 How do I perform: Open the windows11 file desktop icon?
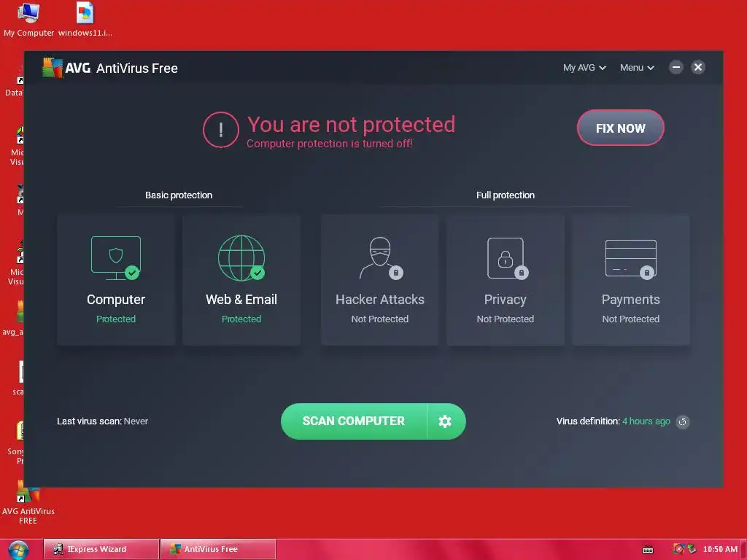[x=85, y=20]
